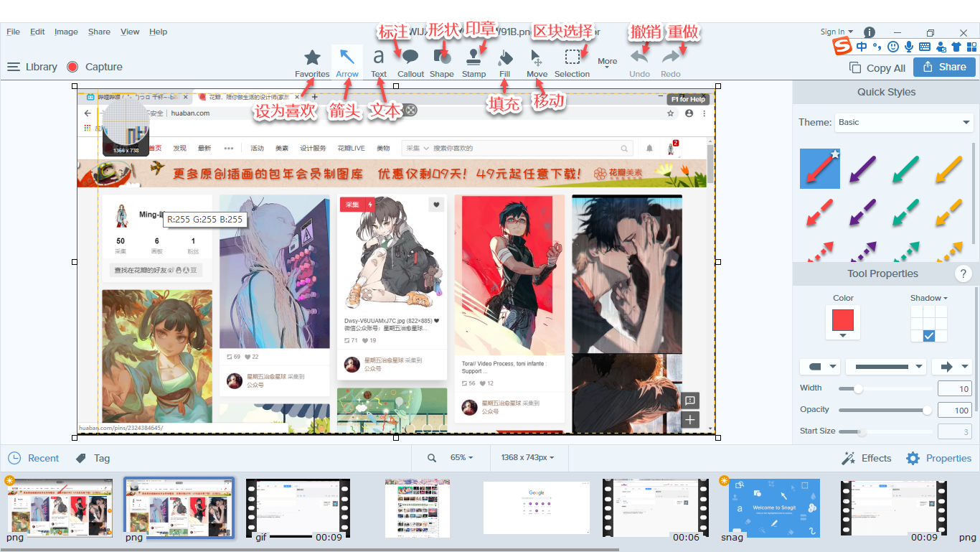Expand the Sign In dropdown
Image resolution: width=980 pixels, height=552 pixels.
837,32
